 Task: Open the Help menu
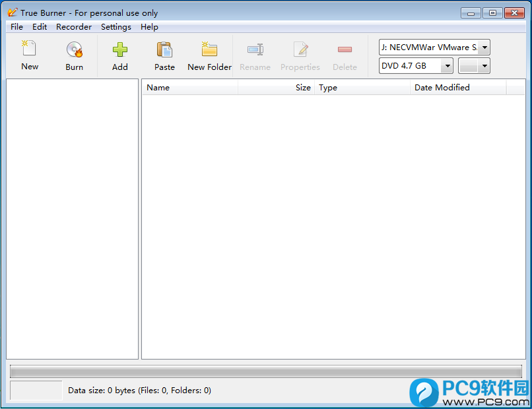pos(149,27)
